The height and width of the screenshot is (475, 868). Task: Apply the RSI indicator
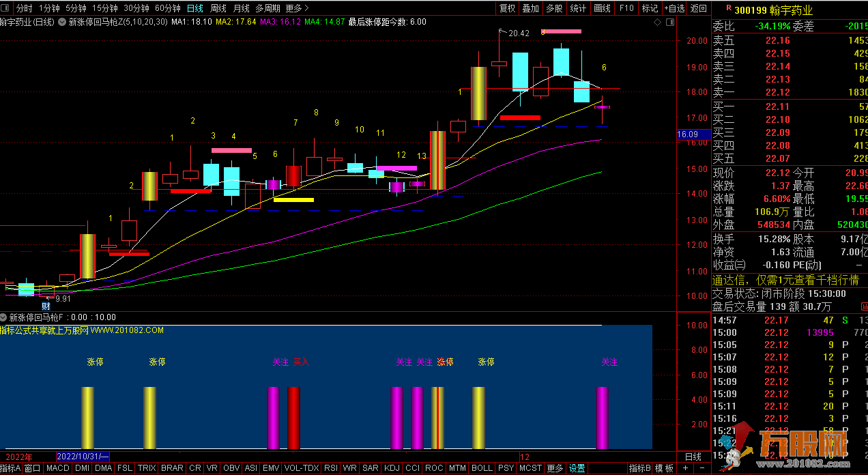(x=331, y=468)
